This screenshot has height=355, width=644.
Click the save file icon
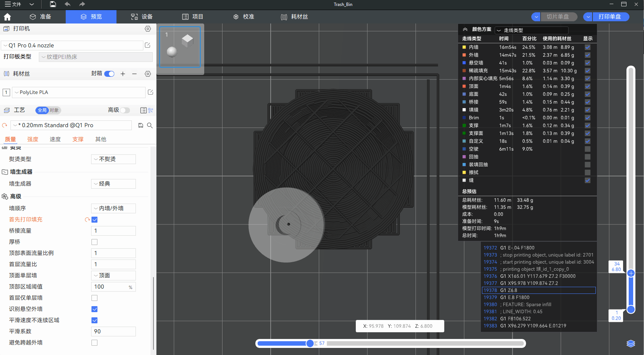53,4
